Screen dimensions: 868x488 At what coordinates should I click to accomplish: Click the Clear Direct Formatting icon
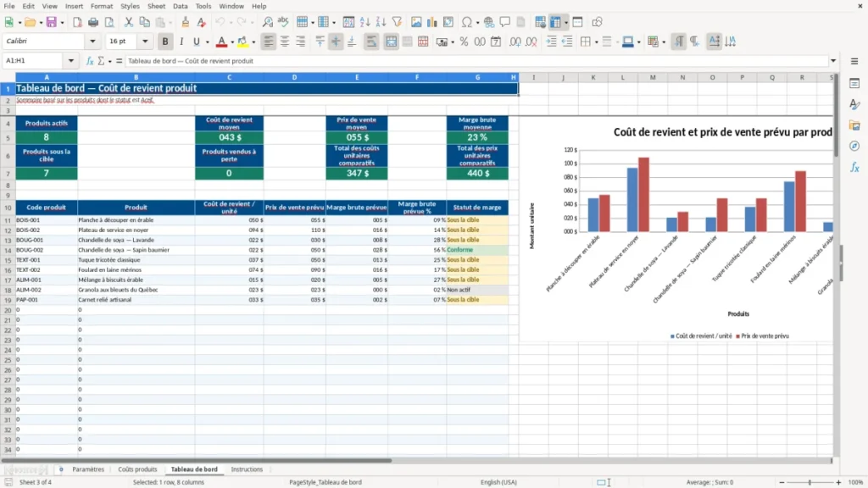[x=202, y=22]
